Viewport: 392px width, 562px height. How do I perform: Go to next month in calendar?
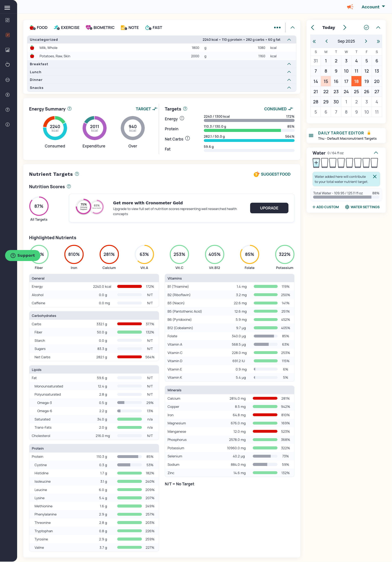(366, 41)
